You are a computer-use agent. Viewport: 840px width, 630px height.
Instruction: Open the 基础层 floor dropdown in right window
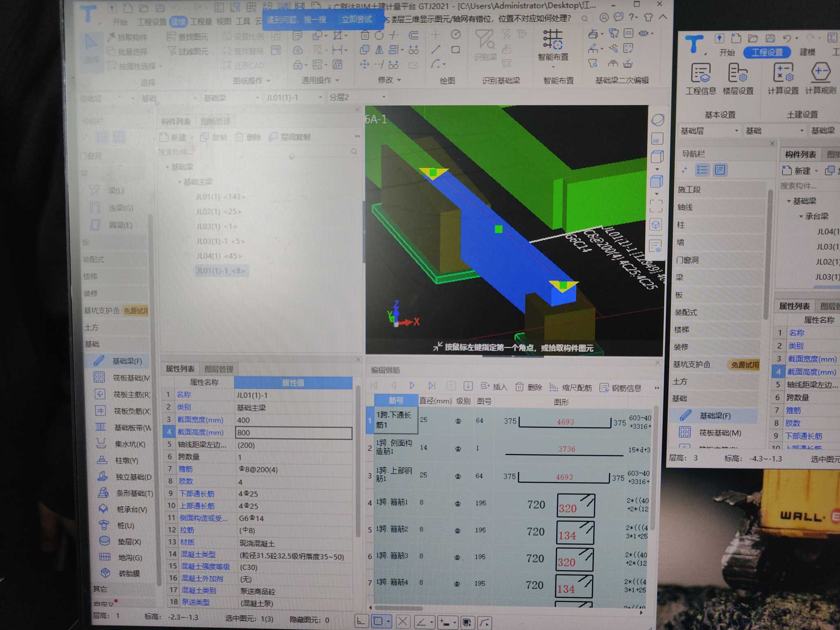point(710,131)
